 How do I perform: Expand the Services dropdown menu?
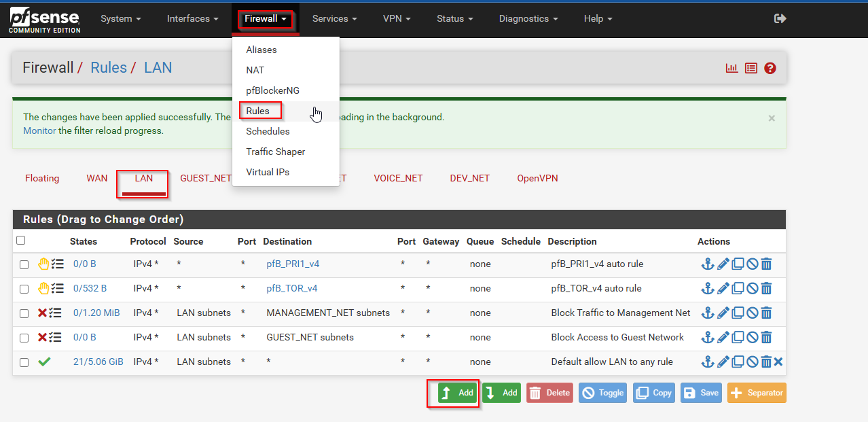click(334, 18)
